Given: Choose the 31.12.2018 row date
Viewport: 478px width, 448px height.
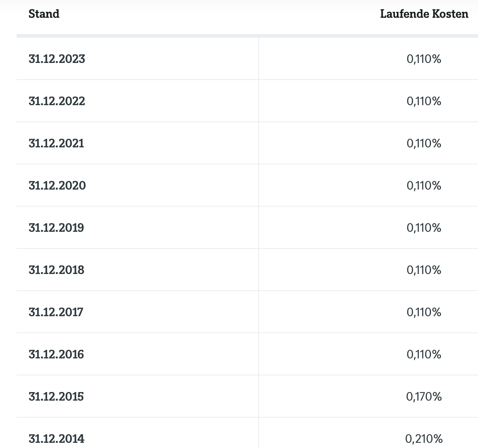Looking at the screenshot, I should click(x=56, y=270).
